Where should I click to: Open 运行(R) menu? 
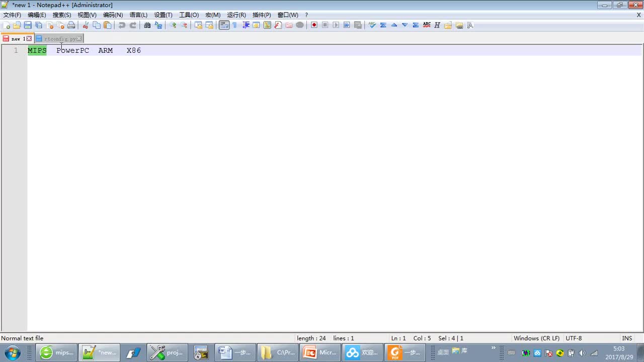(236, 15)
